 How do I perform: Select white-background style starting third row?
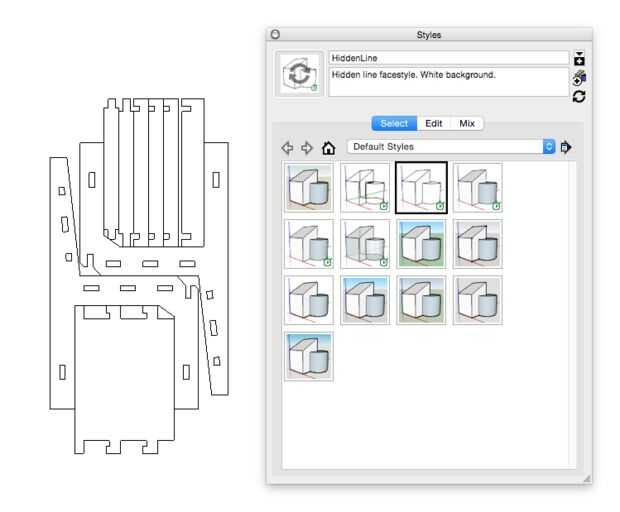(x=308, y=300)
